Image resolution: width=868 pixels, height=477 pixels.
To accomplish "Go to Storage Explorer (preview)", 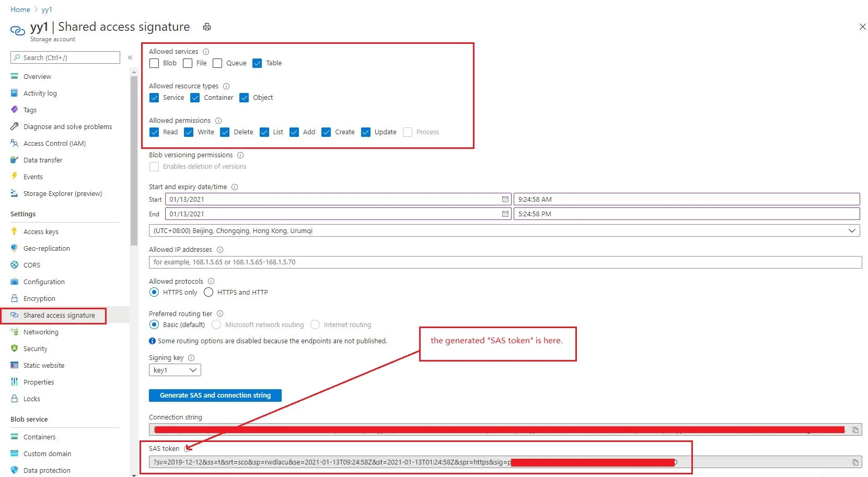I will point(63,193).
